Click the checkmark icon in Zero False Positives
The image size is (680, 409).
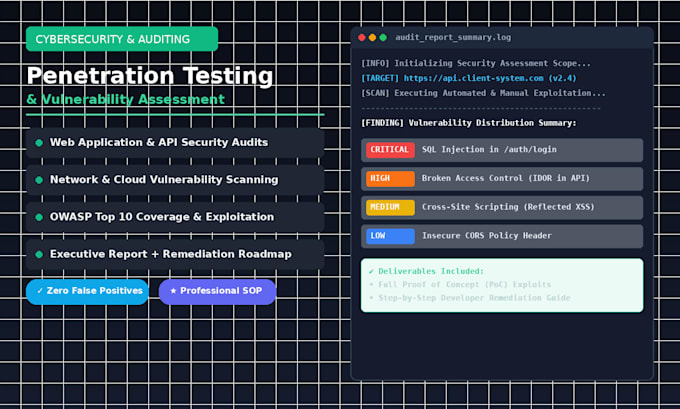(40, 291)
